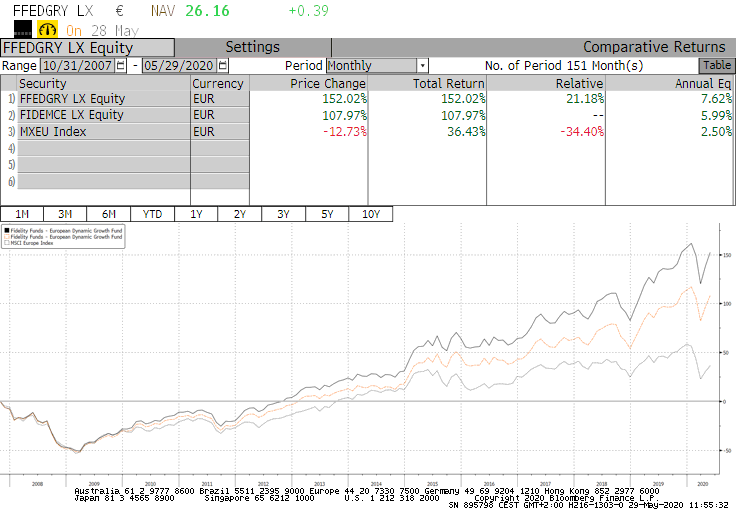
Task: Click the MSCI Europe Index legend swatch
Action: point(7,243)
